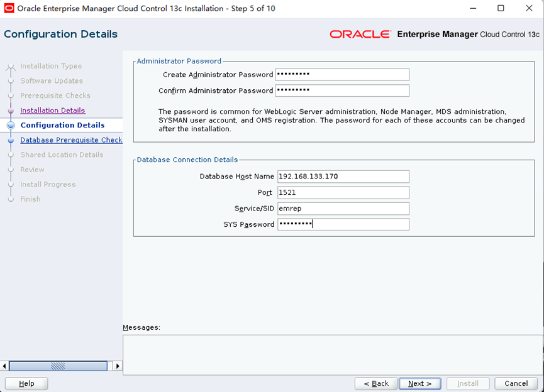Viewport: 544px width, 392px height.
Task: Close the installer window
Action: (529, 8)
